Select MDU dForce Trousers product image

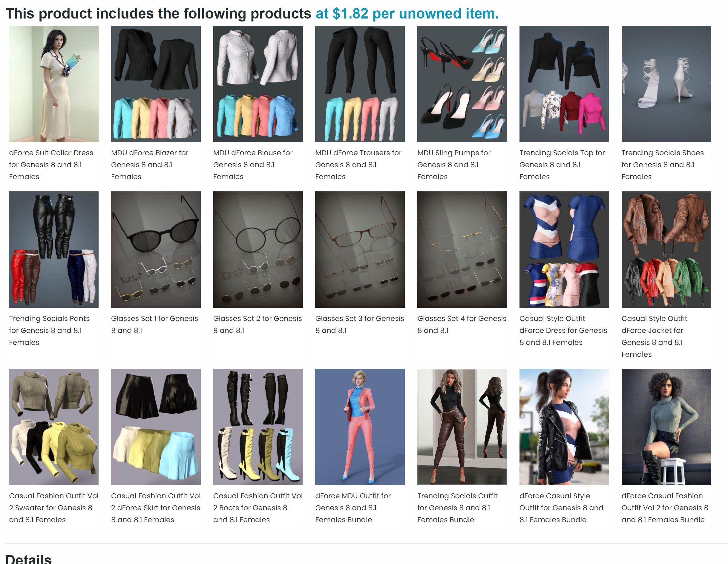point(360,84)
